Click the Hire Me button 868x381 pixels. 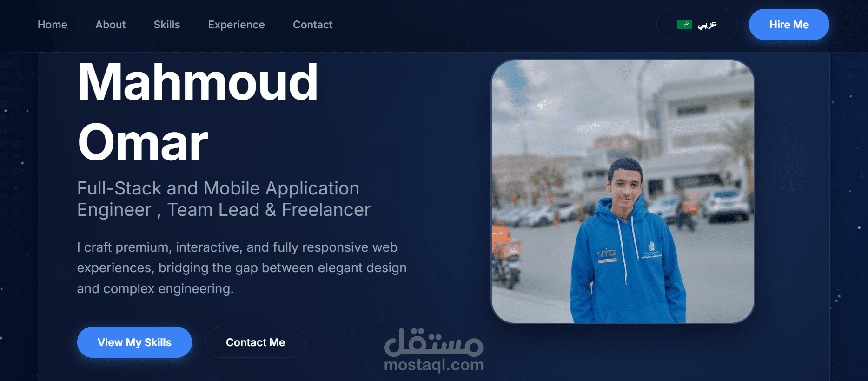tap(789, 24)
